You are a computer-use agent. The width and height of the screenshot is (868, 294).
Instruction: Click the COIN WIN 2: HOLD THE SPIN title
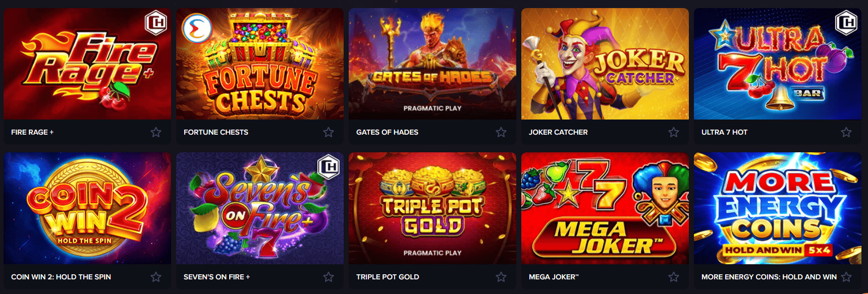pyautogui.click(x=61, y=277)
